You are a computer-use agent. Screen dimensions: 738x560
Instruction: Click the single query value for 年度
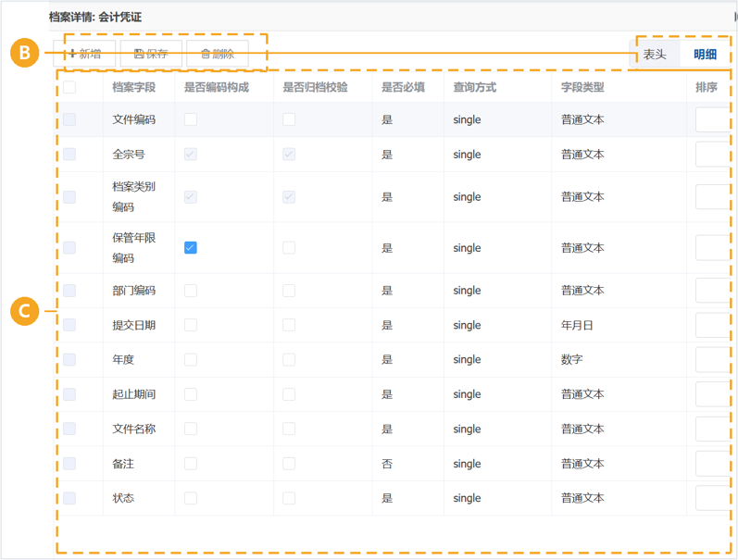[x=467, y=359]
